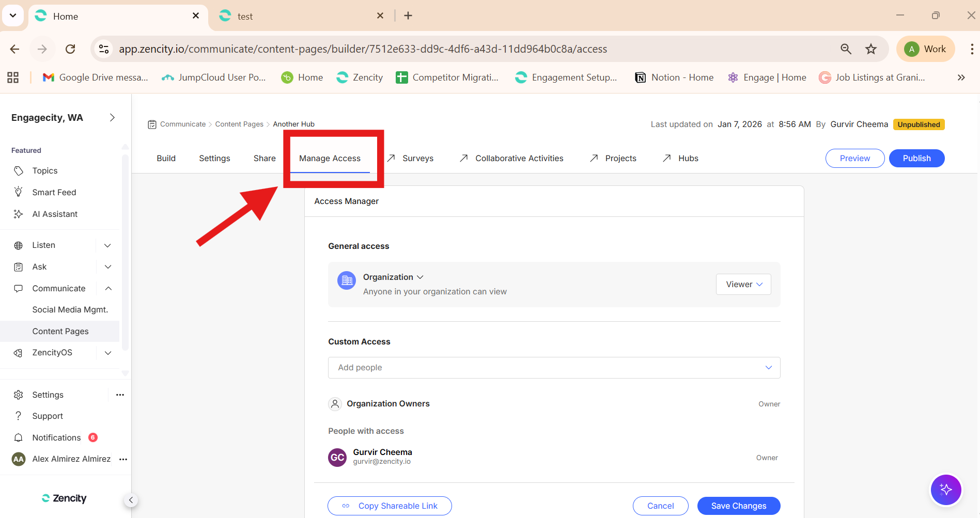Open the Topics tag icon in sidebar
The image size is (980, 518).
click(19, 171)
